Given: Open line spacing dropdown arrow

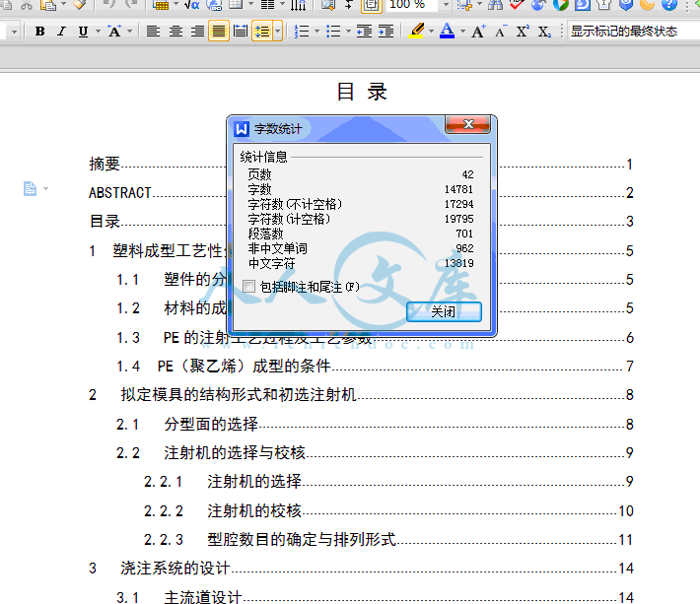Looking at the screenshot, I should point(278,32).
